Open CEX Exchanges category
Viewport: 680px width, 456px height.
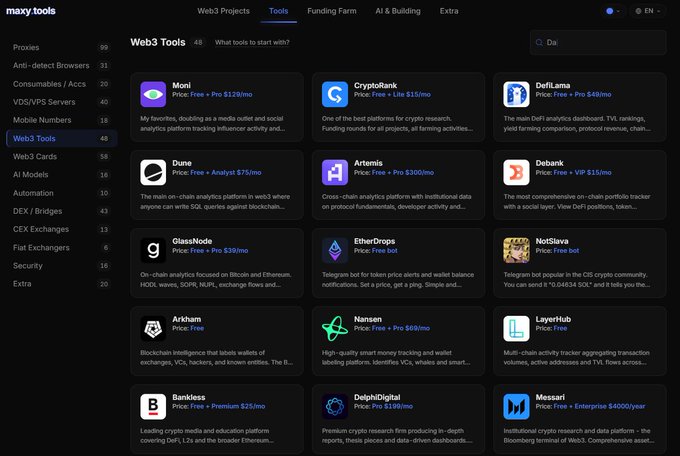point(62,230)
